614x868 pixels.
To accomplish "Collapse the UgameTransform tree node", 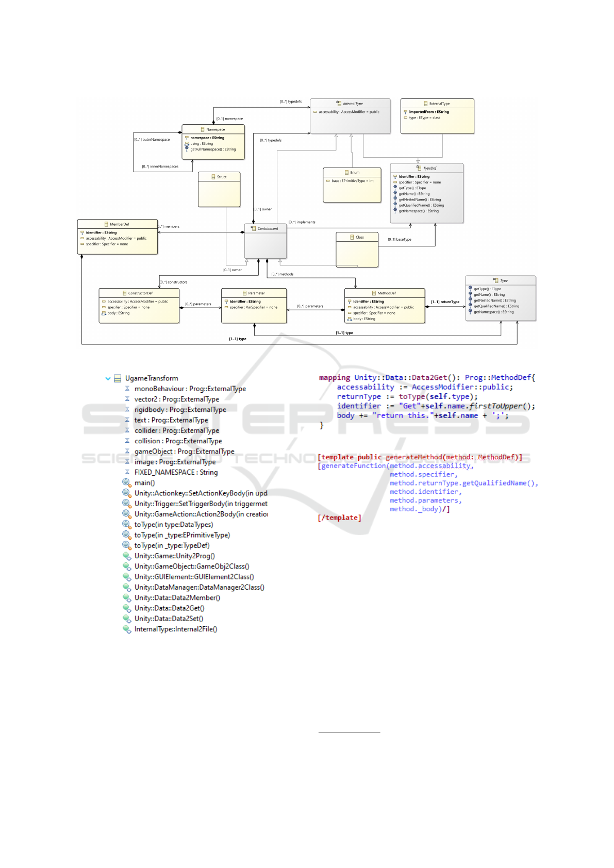I will point(108,378).
